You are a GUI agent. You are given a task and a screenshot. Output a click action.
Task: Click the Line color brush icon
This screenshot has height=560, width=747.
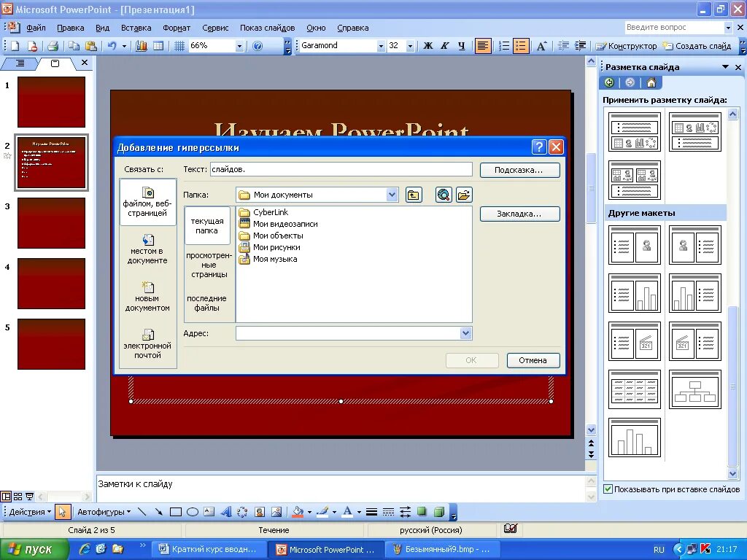click(323, 512)
